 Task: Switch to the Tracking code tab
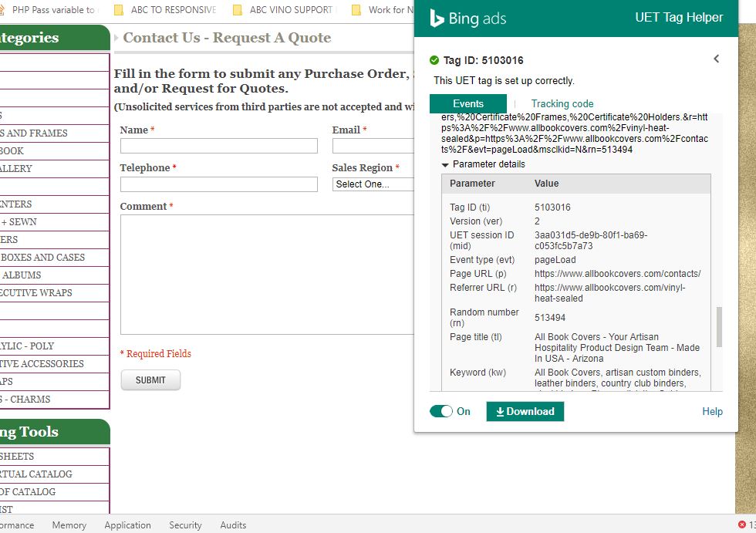[x=562, y=103]
